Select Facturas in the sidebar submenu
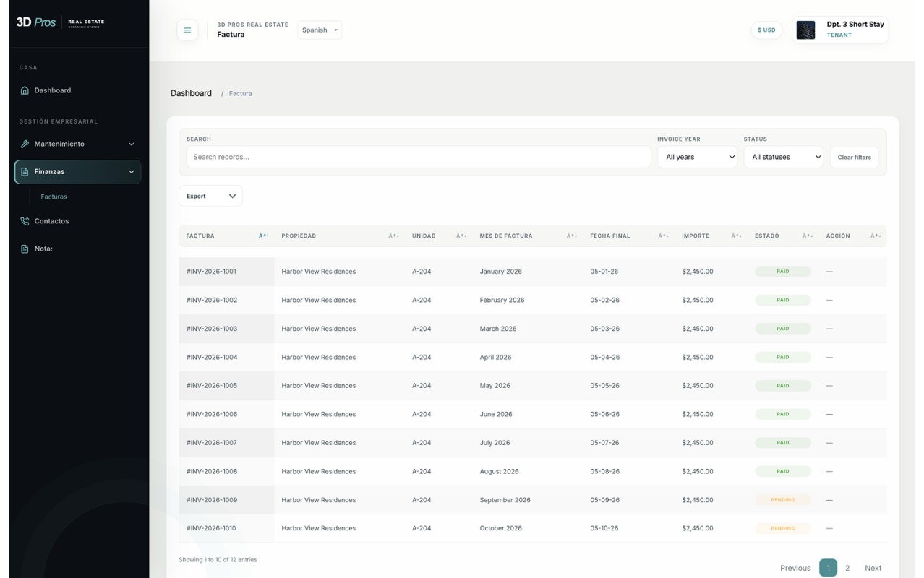924x578 pixels. pos(54,197)
